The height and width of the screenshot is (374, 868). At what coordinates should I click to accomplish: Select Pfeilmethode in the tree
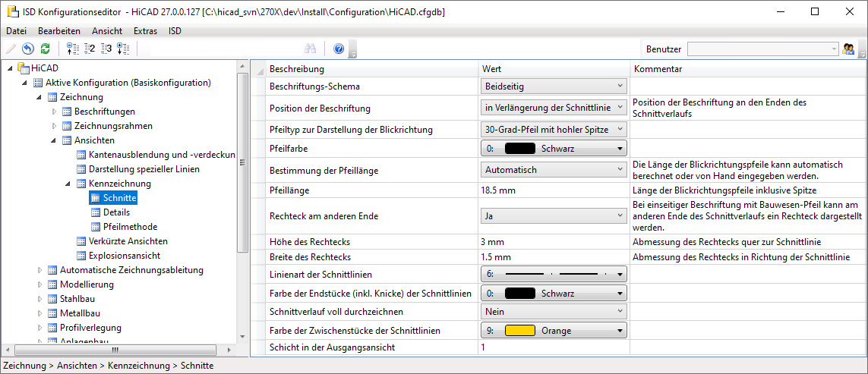point(130,227)
